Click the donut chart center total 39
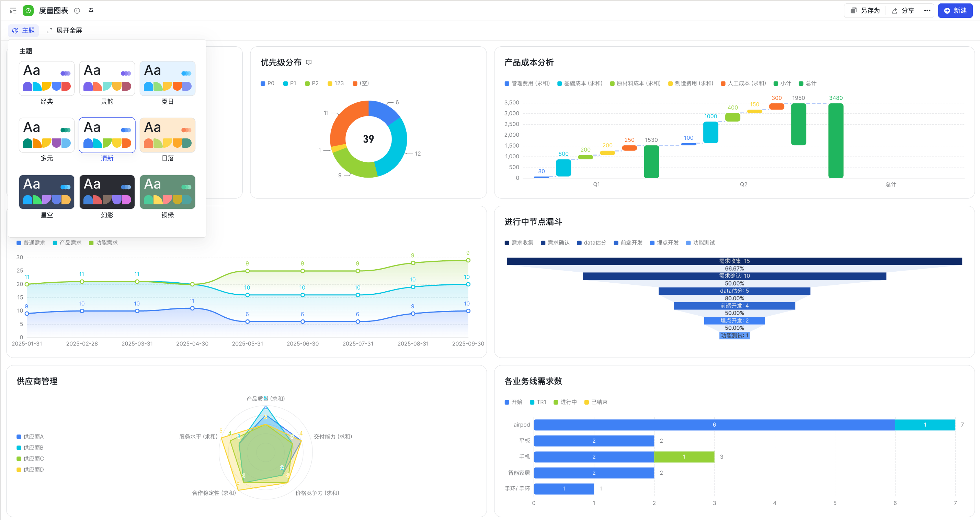Screen dimensions: 980x520 368,139
